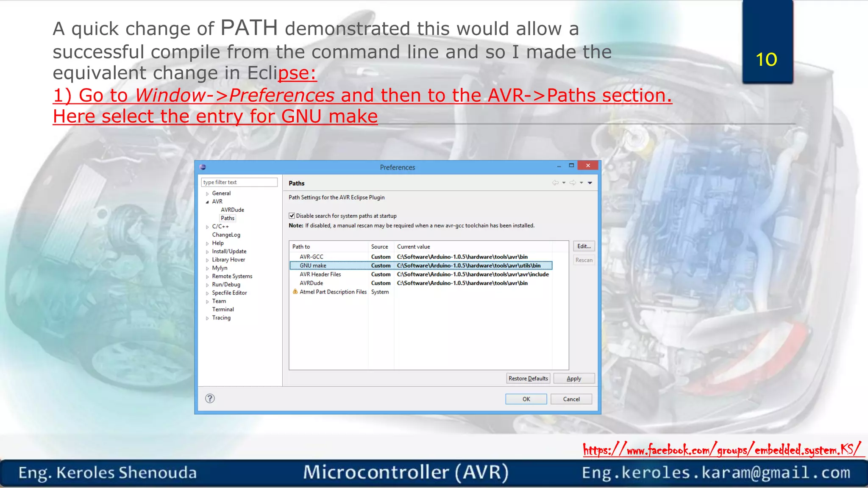Expand the Help tree node
The height and width of the screenshot is (488, 868).
coord(207,244)
